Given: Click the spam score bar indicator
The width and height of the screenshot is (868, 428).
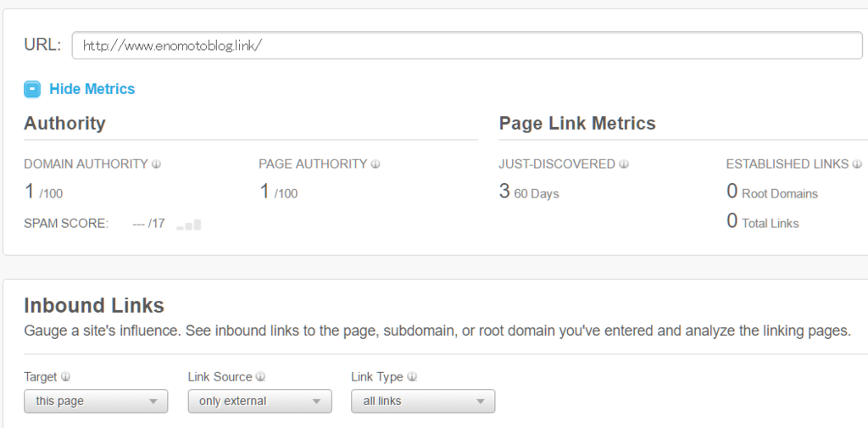Looking at the screenshot, I should coord(189,225).
